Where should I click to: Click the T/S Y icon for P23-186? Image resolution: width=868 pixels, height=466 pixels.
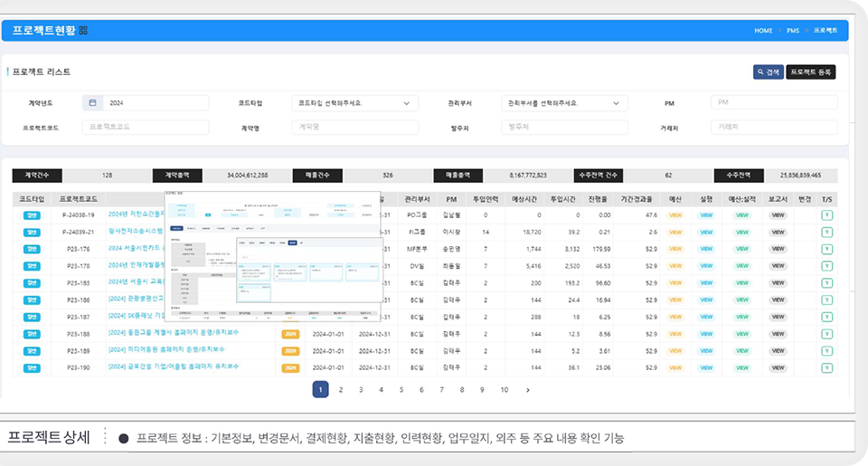tap(826, 300)
